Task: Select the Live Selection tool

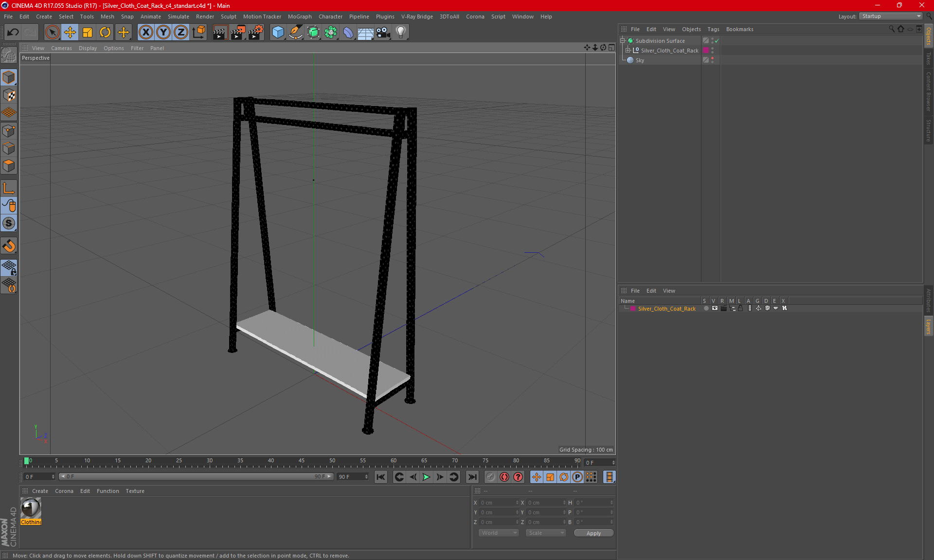Action: point(52,33)
